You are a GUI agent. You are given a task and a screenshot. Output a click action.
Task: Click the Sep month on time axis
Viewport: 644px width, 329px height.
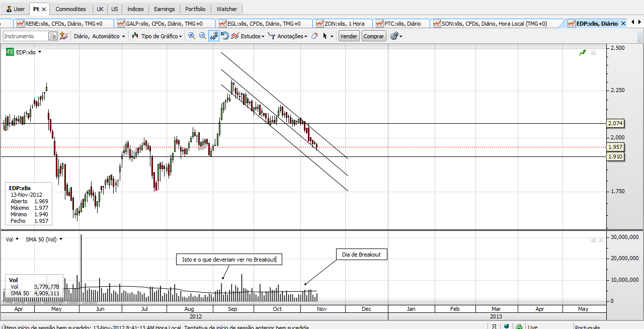pos(232,309)
